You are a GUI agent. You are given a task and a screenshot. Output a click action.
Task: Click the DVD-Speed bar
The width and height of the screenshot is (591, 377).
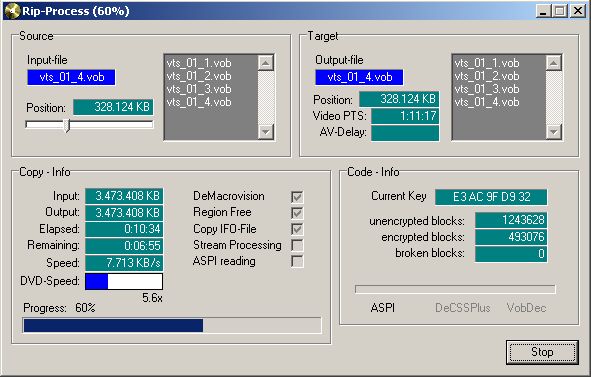pos(124,282)
